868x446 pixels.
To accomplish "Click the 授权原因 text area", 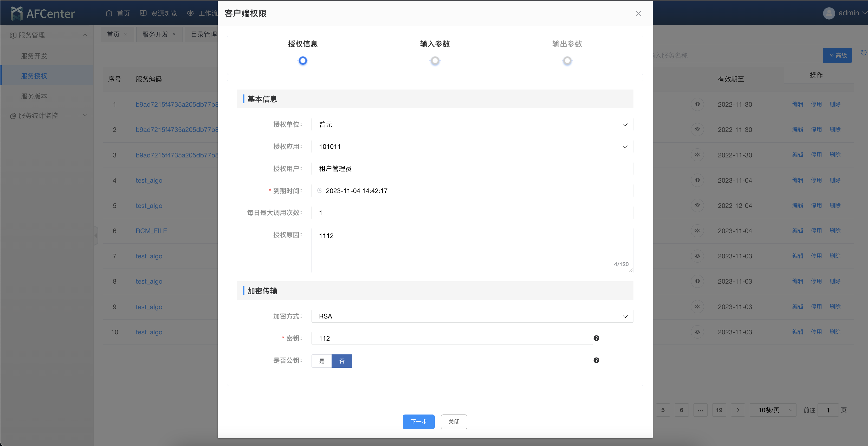I will [472, 251].
